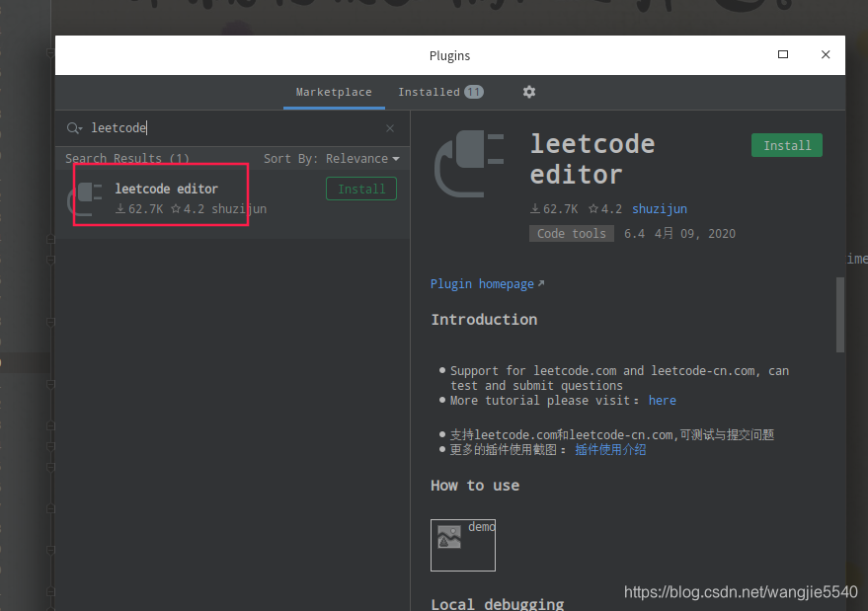Maximize the Plugins dialog window
Viewport: 868px width, 611px height.
pyautogui.click(x=783, y=54)
